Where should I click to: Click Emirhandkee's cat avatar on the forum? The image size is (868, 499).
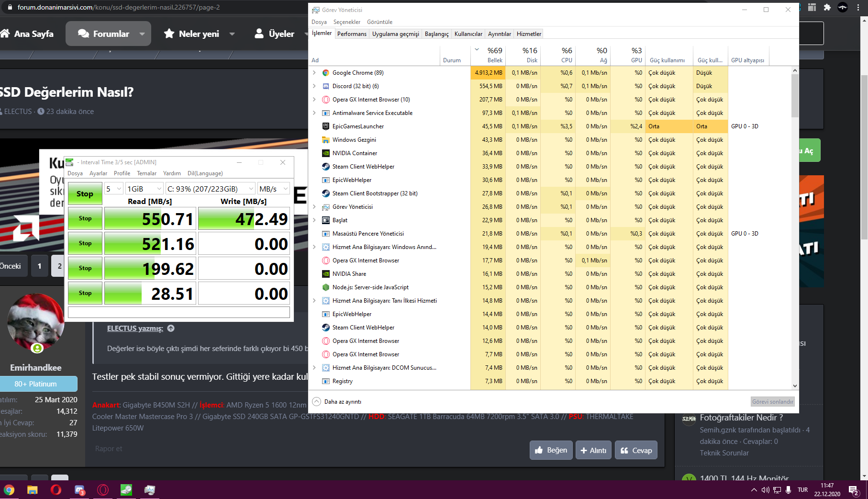pyautogui.click(x=36, y=322)
